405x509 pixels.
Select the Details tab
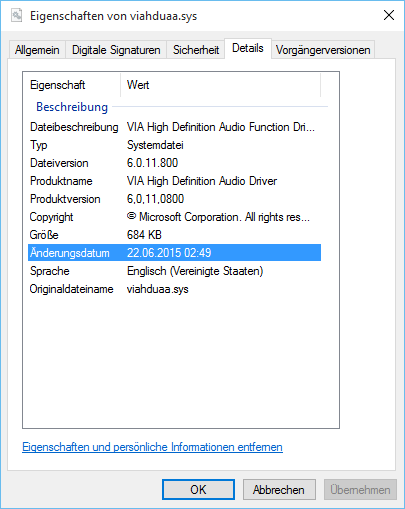[x=248, y=48]
